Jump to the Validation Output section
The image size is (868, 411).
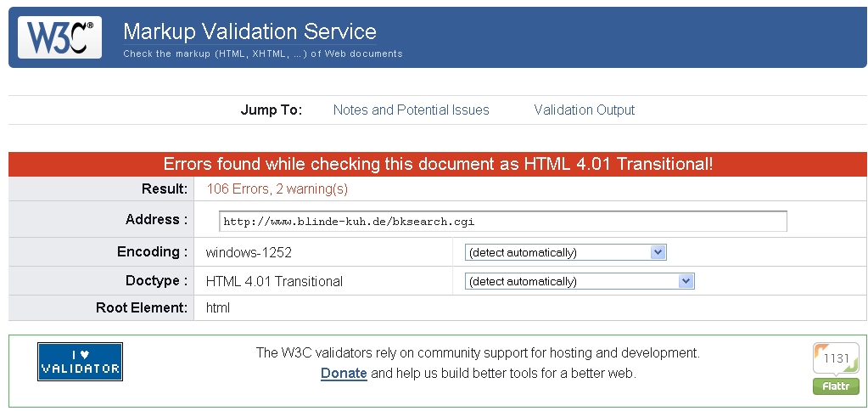pos(584,110)
